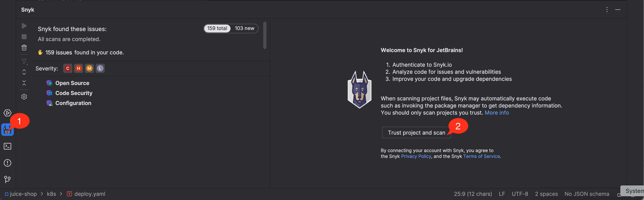Expand all tree nodes
Screen dimensions: 644x200
[x=24, y=72]
